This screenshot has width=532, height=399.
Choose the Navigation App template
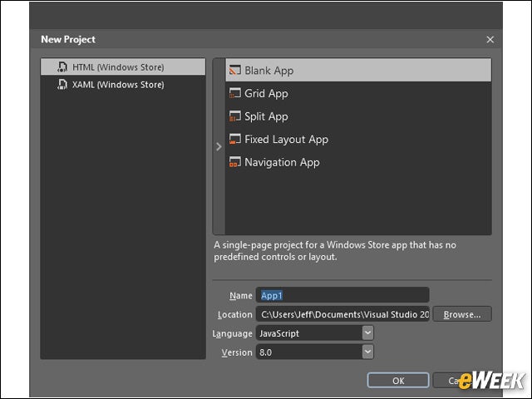coord(358,162)
